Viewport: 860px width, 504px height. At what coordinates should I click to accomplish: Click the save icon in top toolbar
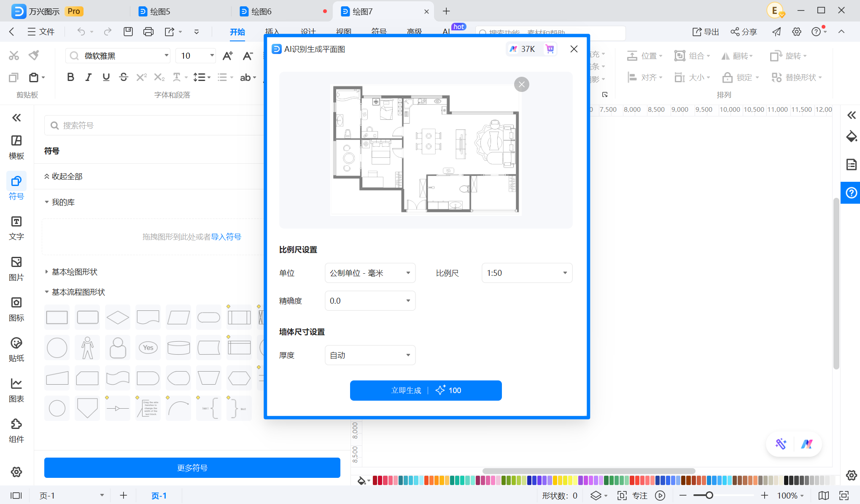128,32
